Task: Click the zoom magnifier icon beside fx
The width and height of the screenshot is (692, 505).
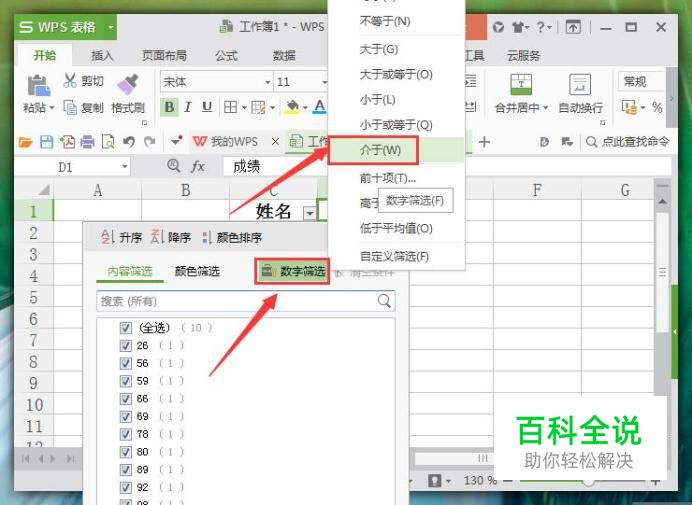Action: pos(174,166)
